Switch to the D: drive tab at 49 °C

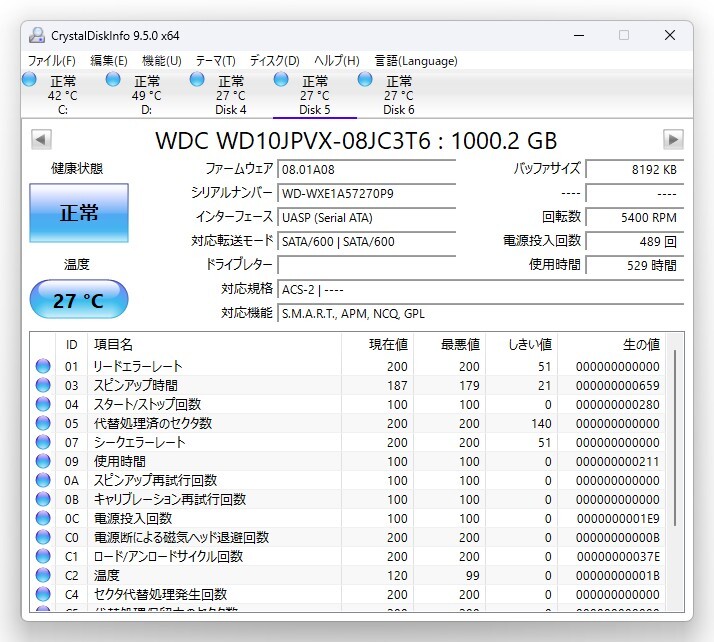coord(147,95)
